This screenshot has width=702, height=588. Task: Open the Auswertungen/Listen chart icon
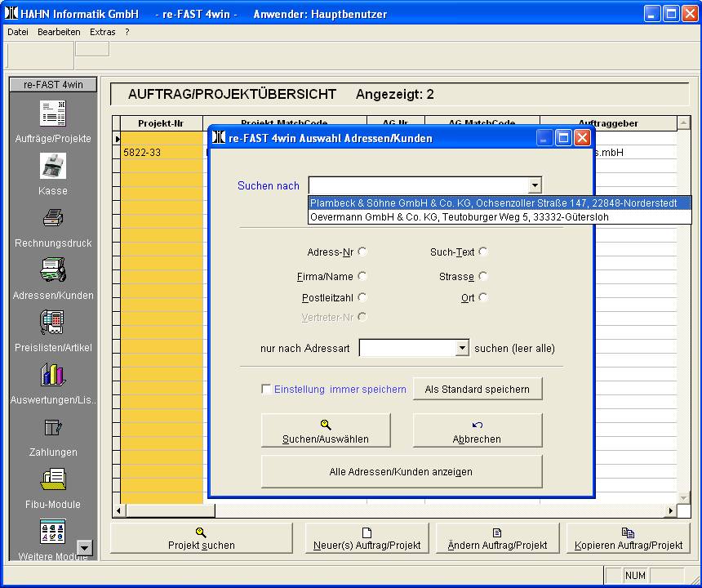[x=53, y=375]
